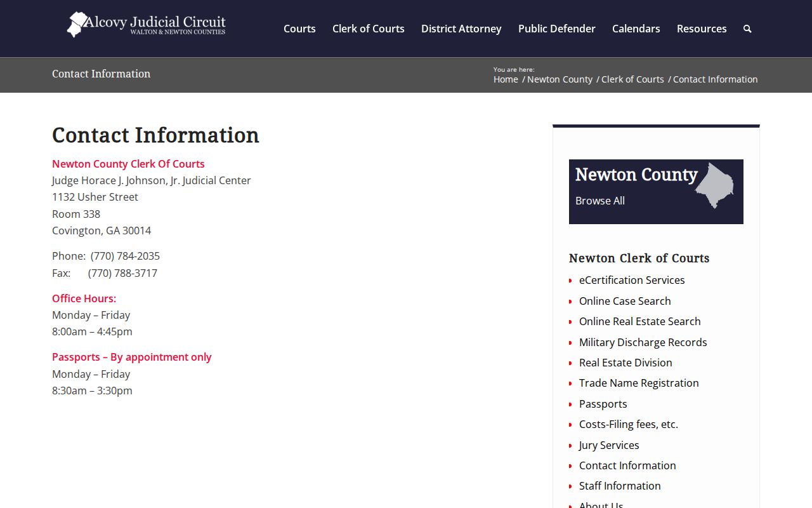Open Online Case Search link
Viewport: 812px width, 508px height.
[x=625, y=301]
